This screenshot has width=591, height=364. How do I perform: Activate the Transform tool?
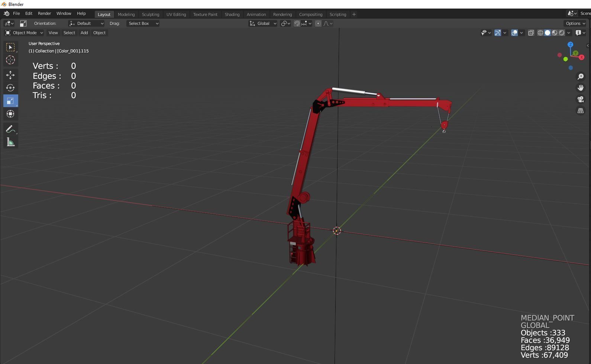(10, 114)
